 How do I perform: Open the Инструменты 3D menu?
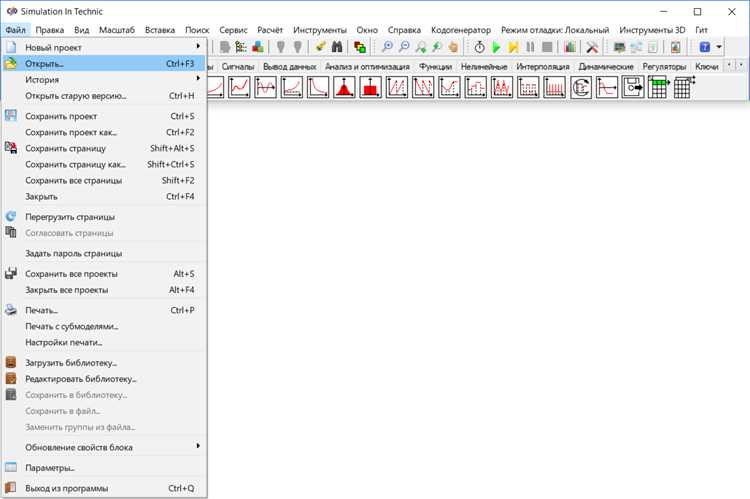click(x=652, y=30)
